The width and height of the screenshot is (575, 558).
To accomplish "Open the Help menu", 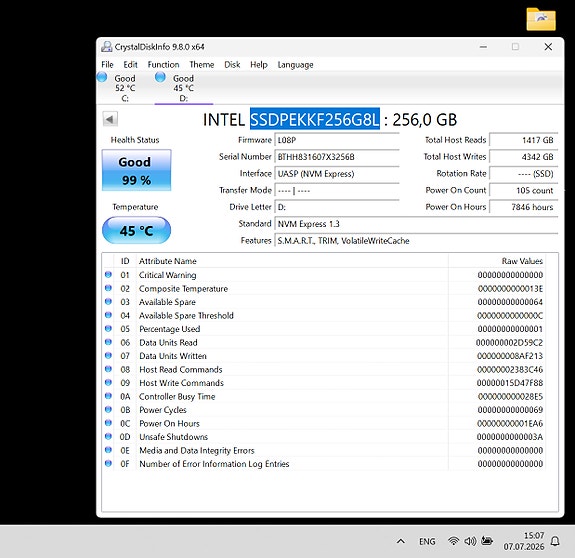I will tap(259, 65).
